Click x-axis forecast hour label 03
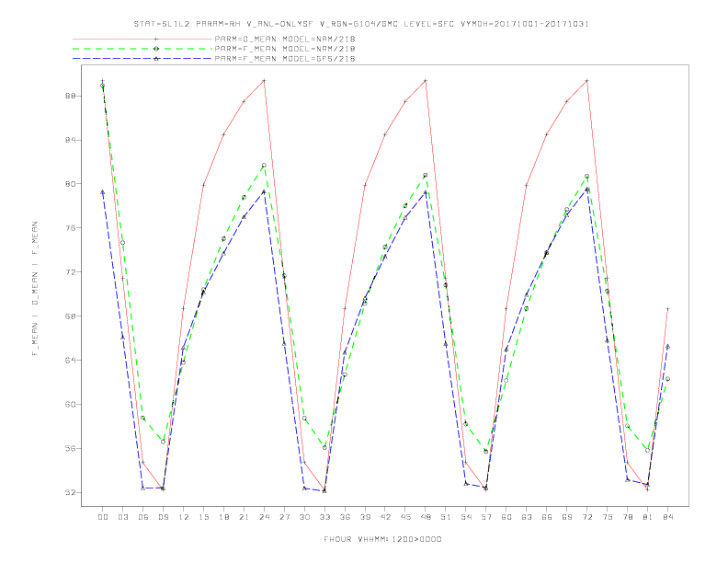Viewport: 728px width, 563px height. click(x=123, y=517)
